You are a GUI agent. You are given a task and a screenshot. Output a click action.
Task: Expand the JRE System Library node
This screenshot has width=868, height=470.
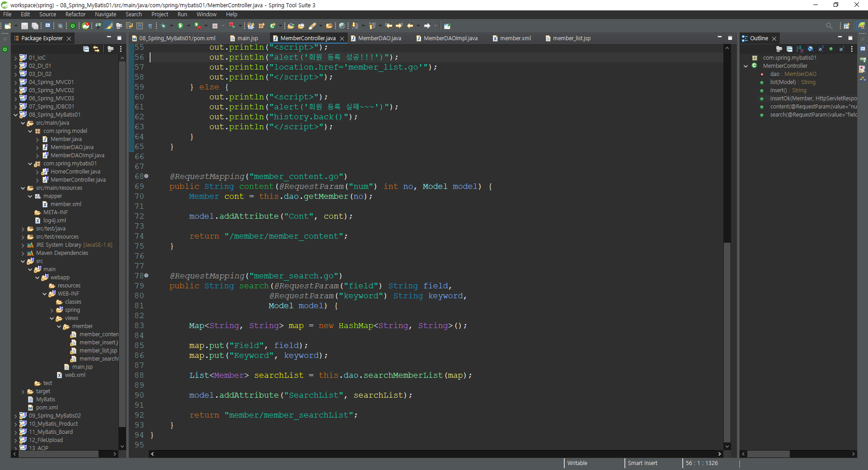[x=23, y=245]
